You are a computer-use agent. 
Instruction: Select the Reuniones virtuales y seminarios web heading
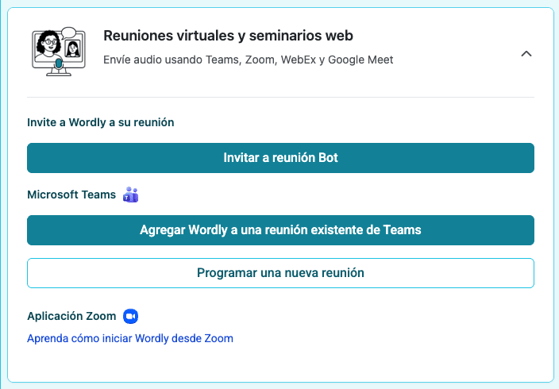pyautogui.click(x=228, y=36)
